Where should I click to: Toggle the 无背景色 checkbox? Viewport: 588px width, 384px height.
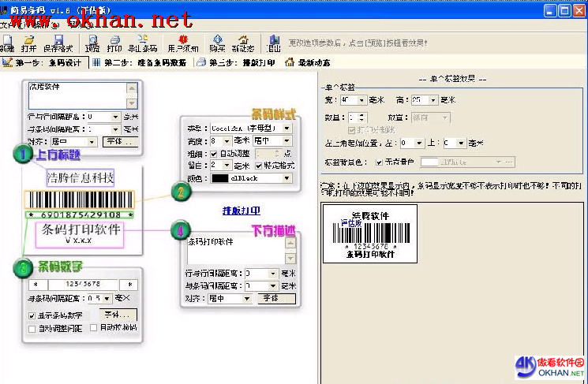pos(379,162)
